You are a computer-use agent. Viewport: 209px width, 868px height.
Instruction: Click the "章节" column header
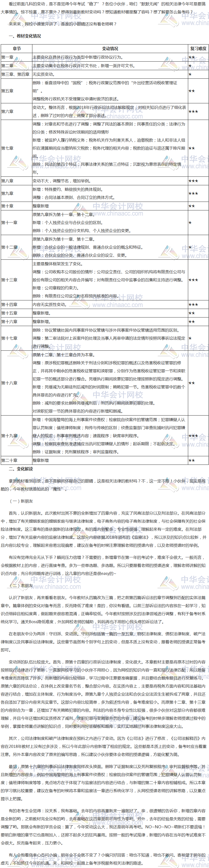[x=16, y=49]
